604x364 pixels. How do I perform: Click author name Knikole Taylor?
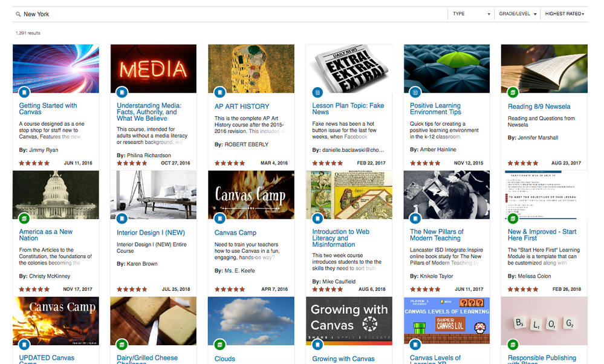click(x=437, y=276)
